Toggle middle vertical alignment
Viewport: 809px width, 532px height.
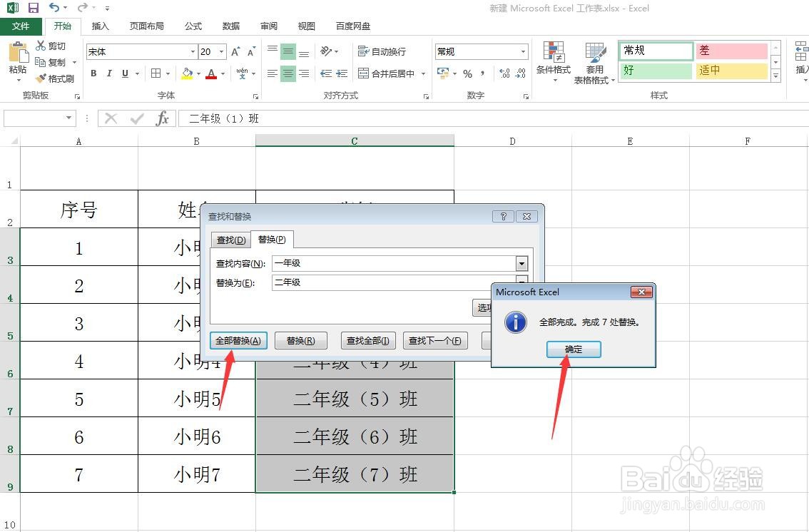click(288, 51)
